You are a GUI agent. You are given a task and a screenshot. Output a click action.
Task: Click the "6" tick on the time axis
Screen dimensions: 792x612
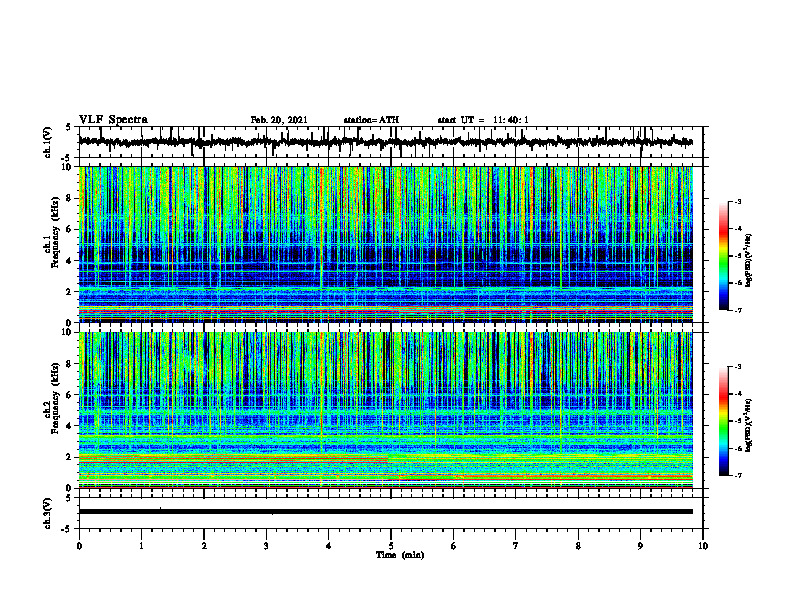point(454,546)
